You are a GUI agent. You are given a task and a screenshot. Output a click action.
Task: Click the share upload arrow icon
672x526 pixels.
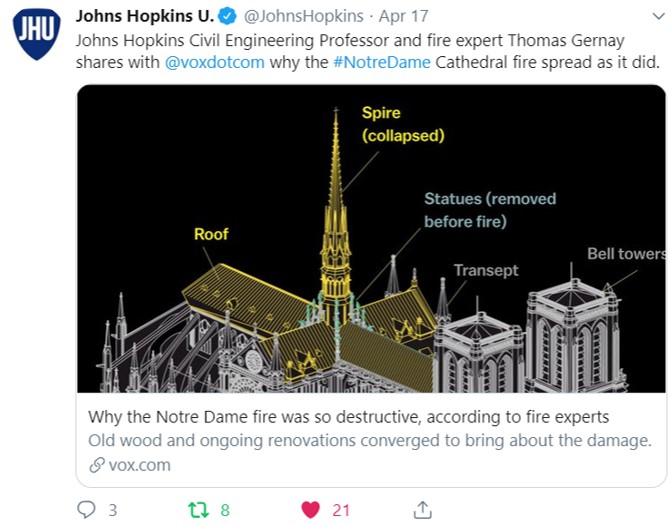(423, 509)
